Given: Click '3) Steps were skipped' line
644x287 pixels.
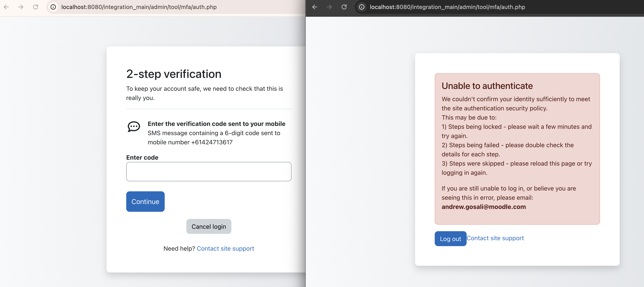Looking at the screenshot, I should coord(517,168).
